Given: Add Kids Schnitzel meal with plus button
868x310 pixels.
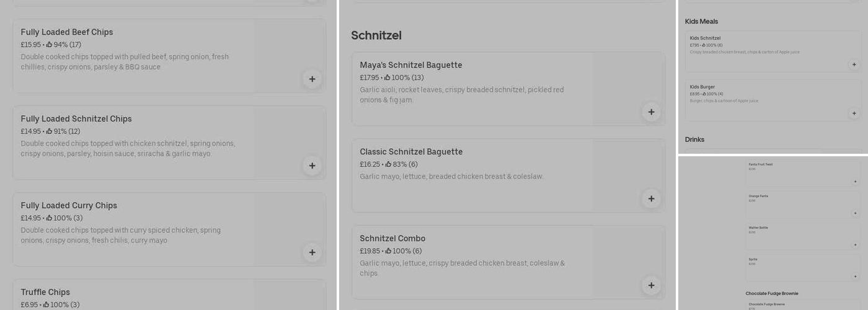Looking at the screenshot, I should tap(854, 64).
